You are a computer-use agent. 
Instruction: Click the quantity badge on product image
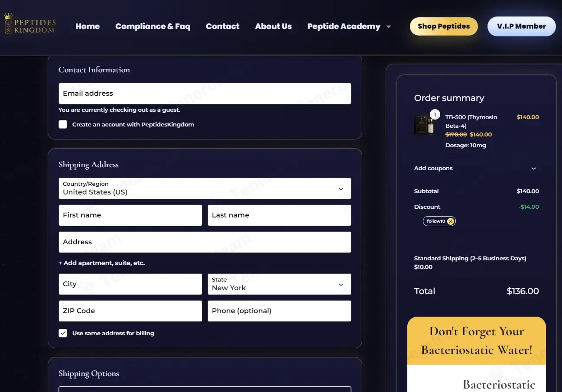[435, 115]
